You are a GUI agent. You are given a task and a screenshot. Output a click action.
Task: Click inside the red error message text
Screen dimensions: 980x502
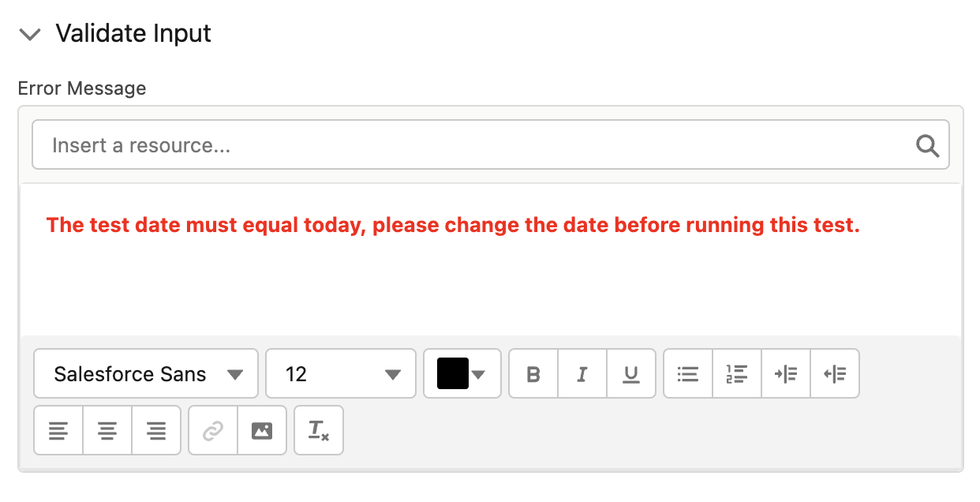[453, 225]
